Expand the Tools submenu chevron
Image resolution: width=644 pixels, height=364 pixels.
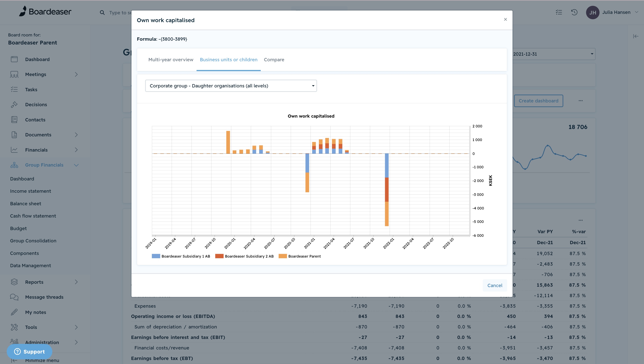coord(76,327)
